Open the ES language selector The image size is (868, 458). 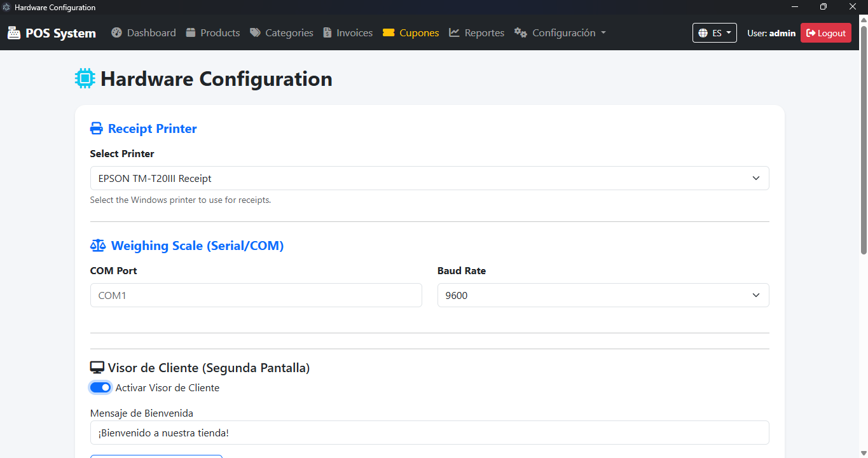[714, 33]
